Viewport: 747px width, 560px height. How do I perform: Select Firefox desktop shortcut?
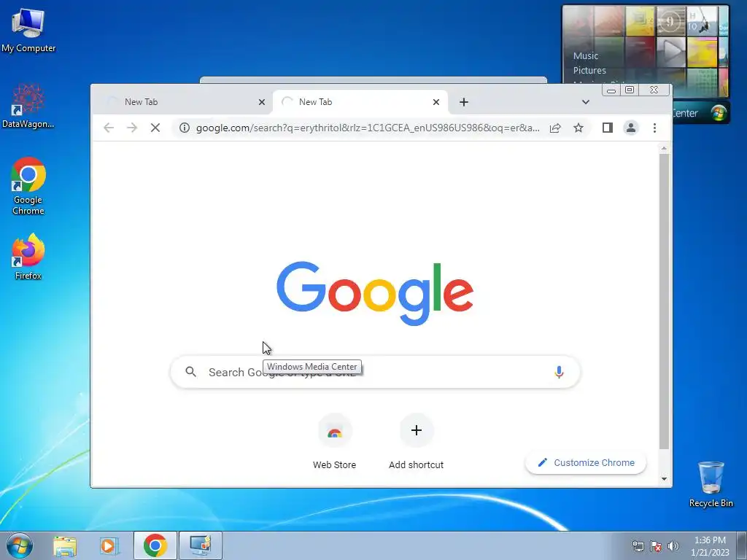(28, 256)
